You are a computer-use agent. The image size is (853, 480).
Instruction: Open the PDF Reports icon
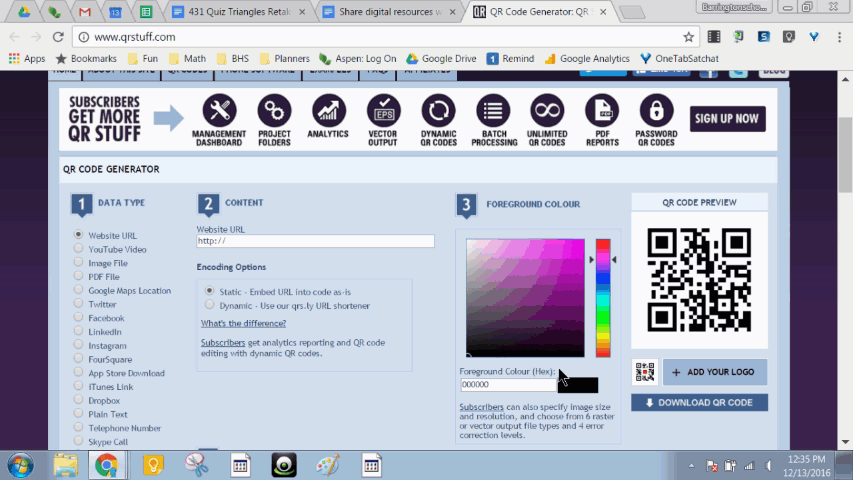(602, 110)
